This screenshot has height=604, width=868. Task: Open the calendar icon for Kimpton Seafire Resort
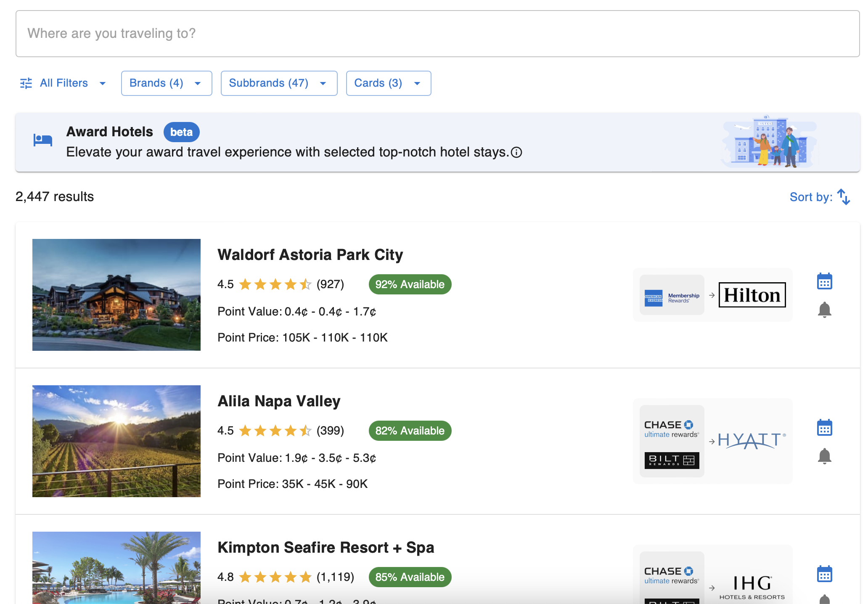point(824,574)
